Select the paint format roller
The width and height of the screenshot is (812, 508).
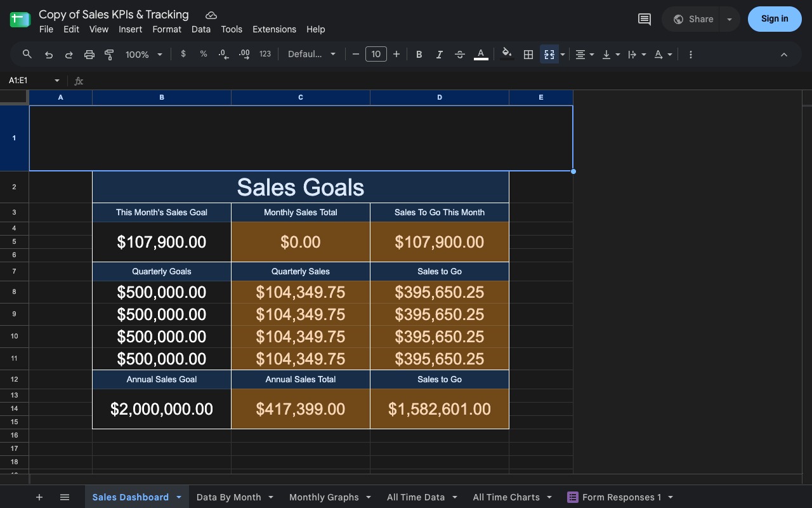coord(109,55)
